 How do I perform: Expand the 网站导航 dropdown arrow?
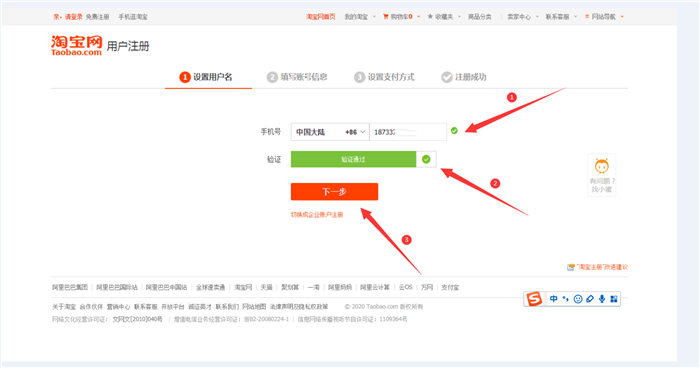622,17
